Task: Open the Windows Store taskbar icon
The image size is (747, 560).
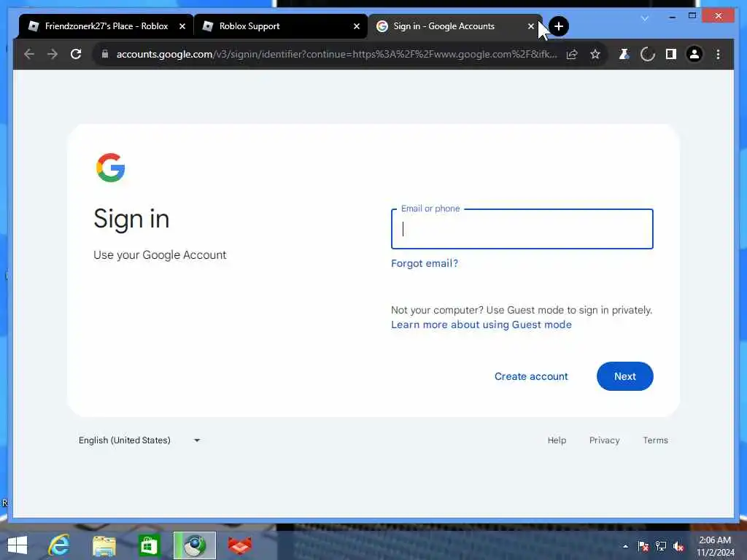Action: coord(149,545)
